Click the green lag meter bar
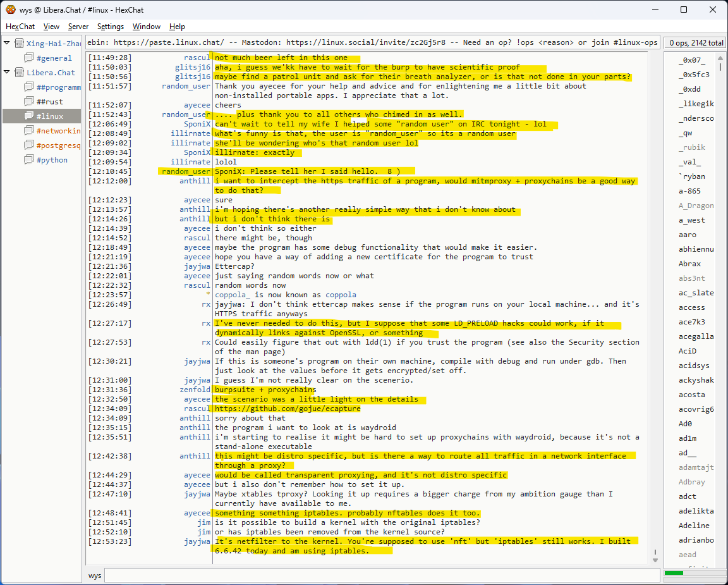 [x=674, y=573]
